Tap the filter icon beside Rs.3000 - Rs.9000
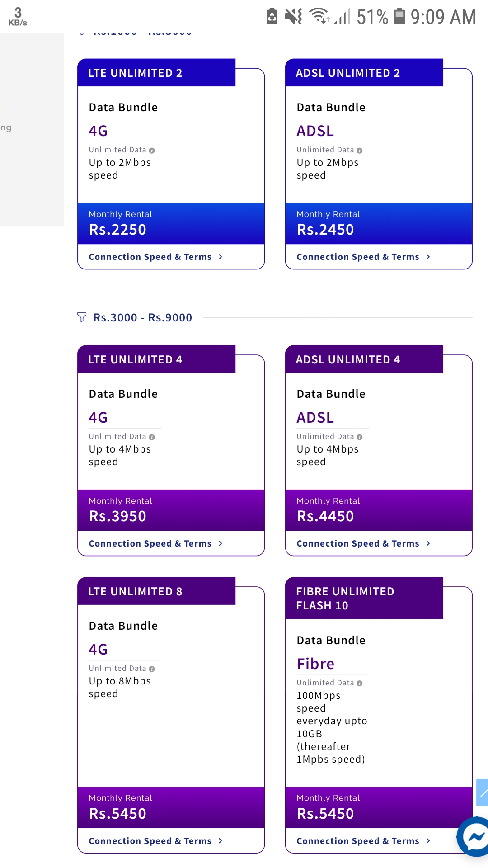 pos(82,317)
